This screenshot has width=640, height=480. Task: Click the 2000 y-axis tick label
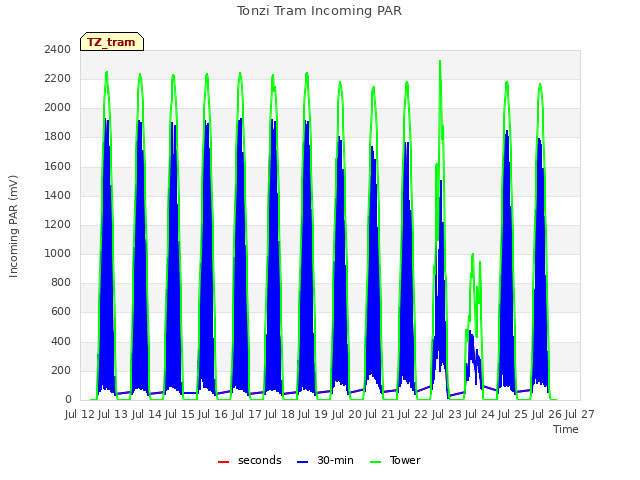[x=58, y=108]
